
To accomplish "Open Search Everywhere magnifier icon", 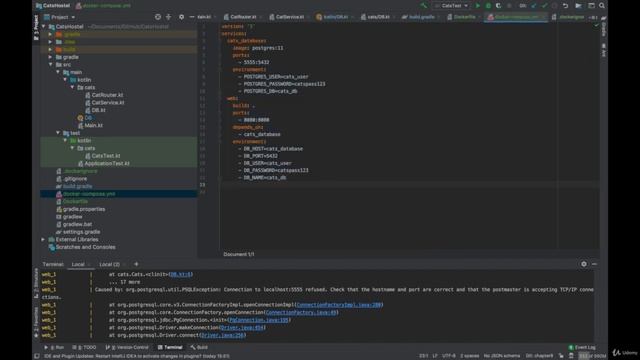I will coord(602,6).
